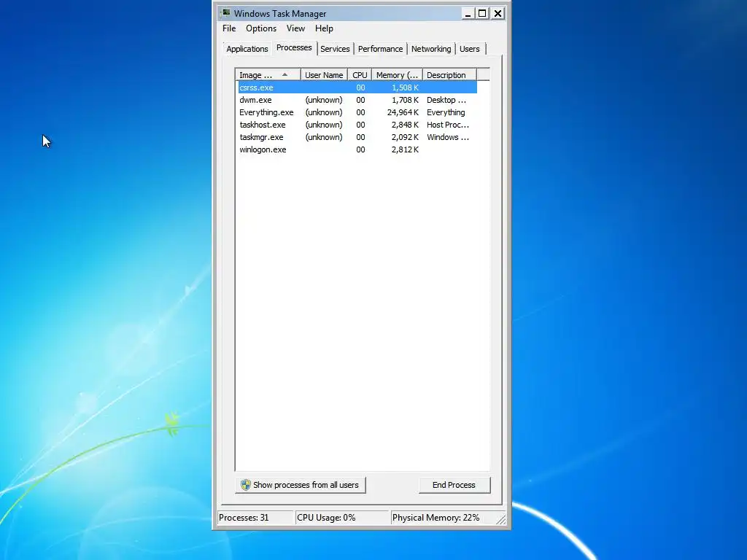Switch to the Services tab
Image resolution: width=747 pixels, height=560 pixels.
click(x=335, y=49)
